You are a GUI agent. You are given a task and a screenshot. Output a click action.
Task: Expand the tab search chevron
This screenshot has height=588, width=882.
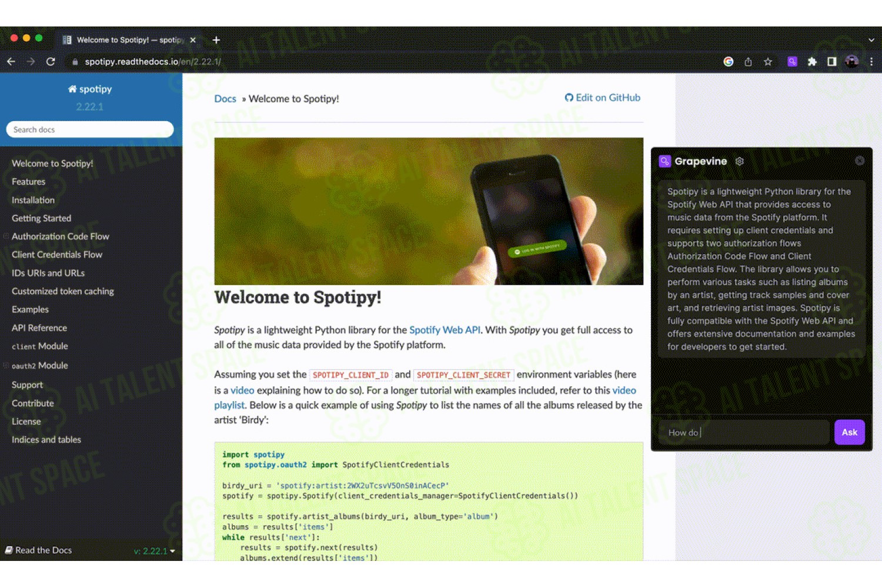point(871,40)
